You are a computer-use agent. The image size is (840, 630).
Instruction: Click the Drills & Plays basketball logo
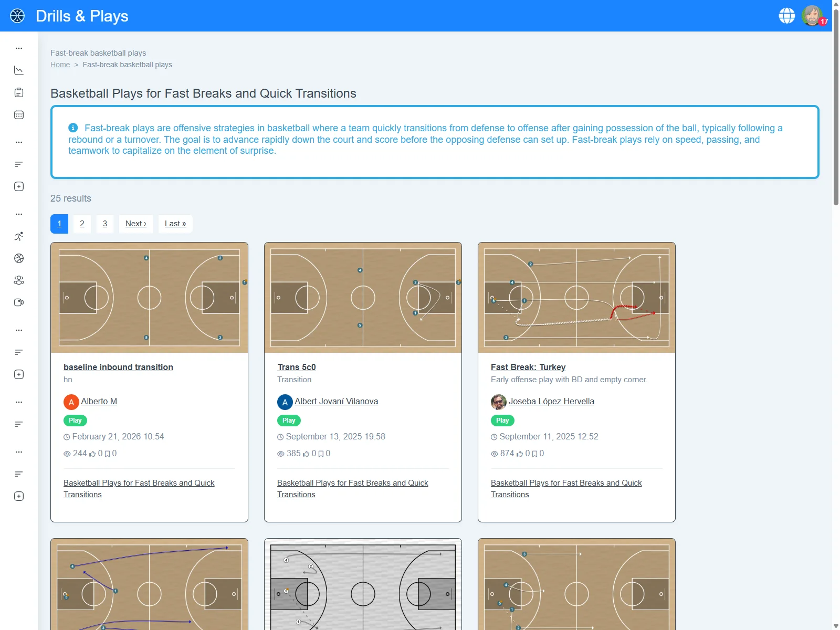pos(17,16)
